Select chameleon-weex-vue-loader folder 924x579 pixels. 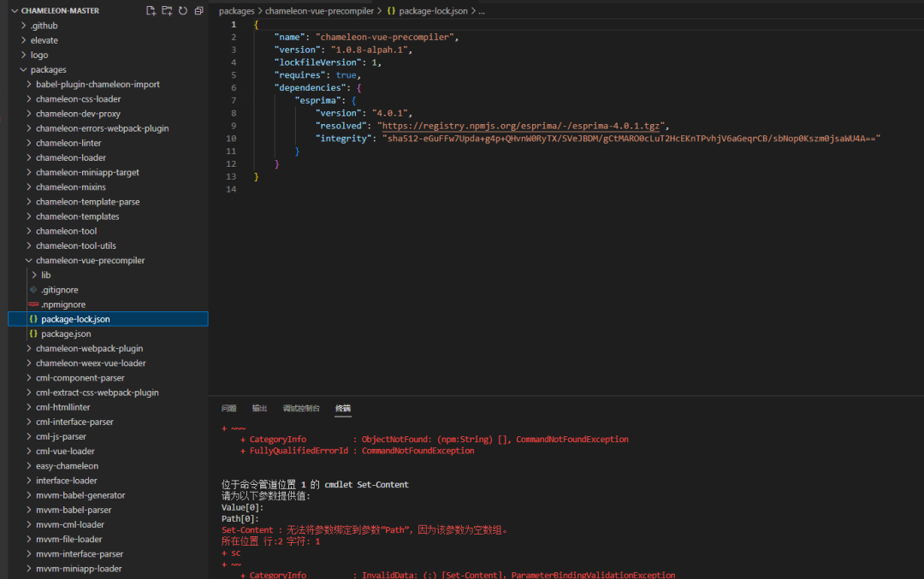(x=91, y=363)
